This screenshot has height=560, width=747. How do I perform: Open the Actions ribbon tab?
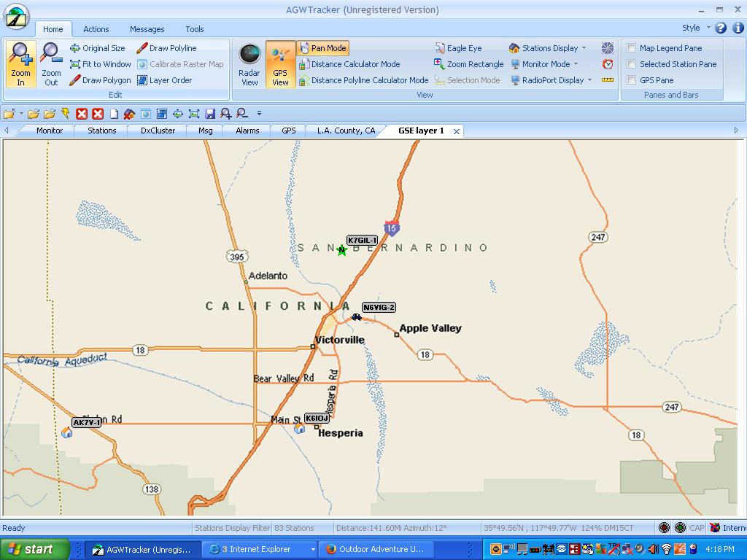[96, 29]
